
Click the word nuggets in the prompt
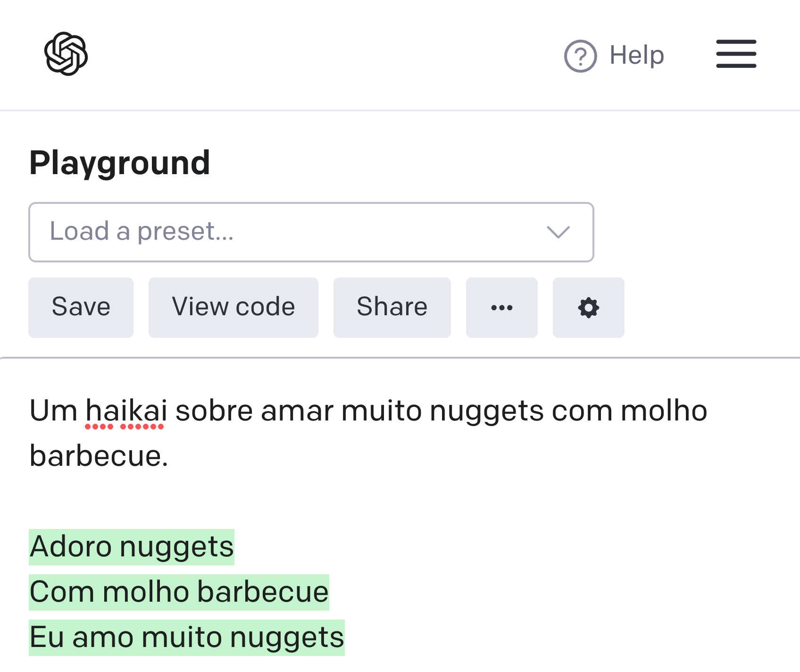coord(487,411)
